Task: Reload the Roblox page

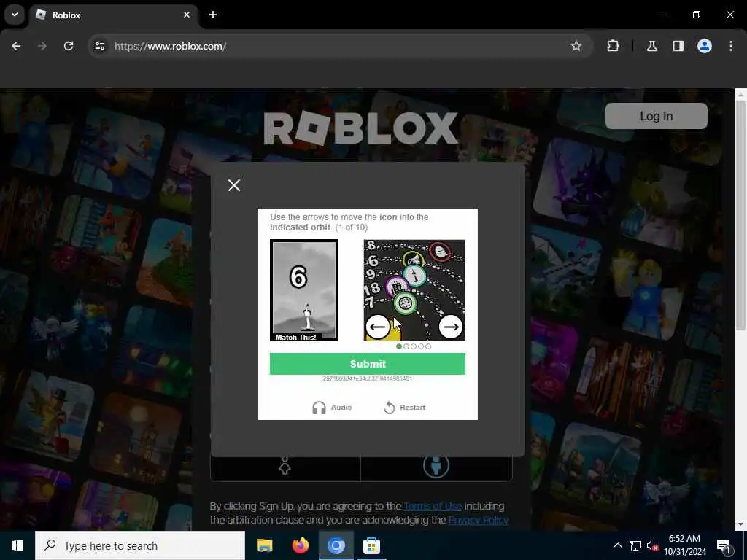Action: point(69,46)
